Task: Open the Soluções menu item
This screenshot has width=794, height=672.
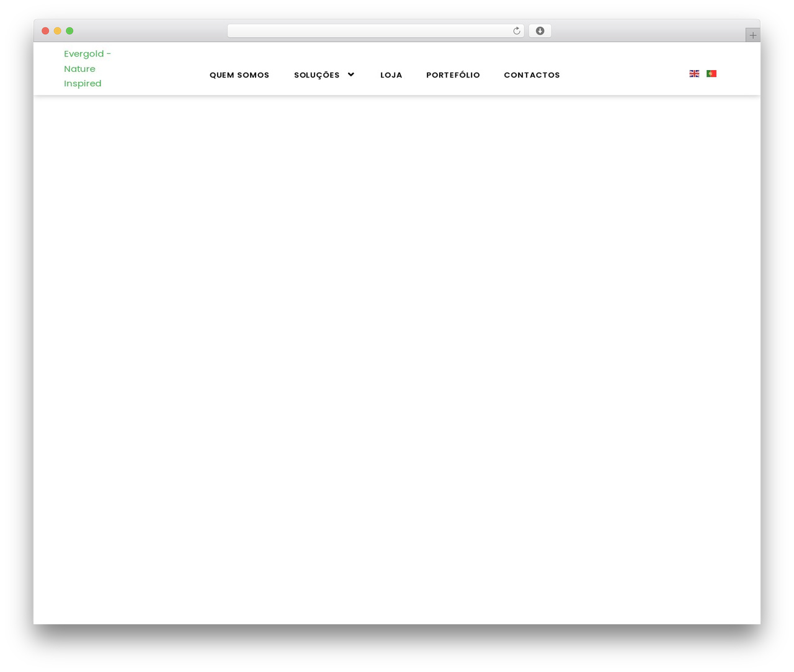Action: (317, 75)
